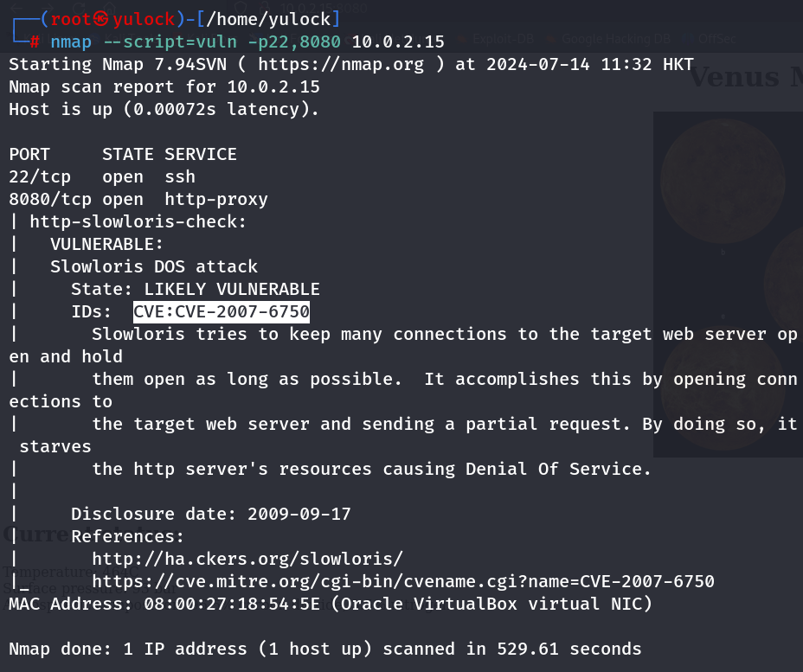Click the Exploit-DB bookmark behind the terminal
The image size is (803, 672).
click(x=502, y=38)
